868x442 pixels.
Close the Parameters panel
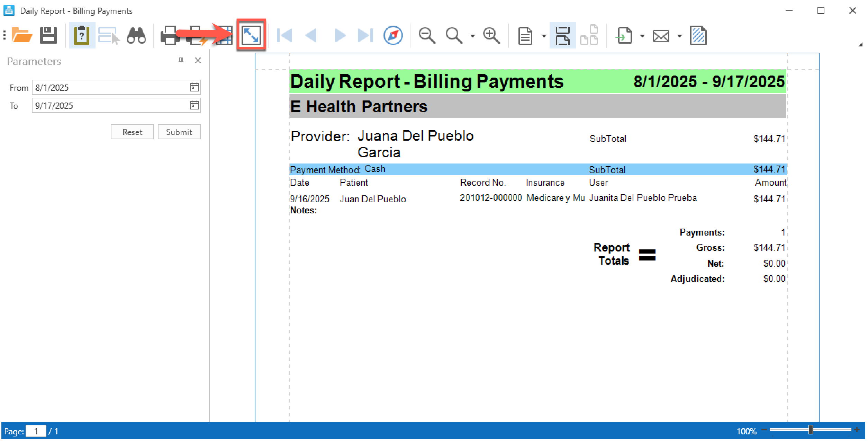coord(198,61)
